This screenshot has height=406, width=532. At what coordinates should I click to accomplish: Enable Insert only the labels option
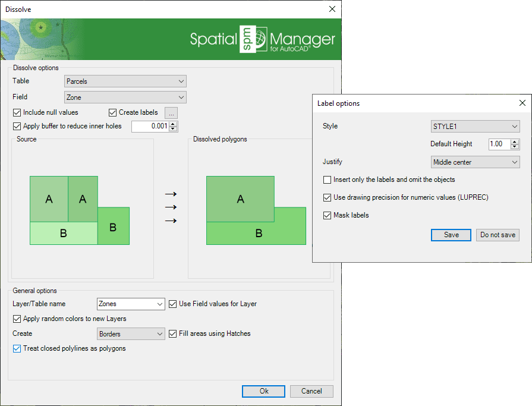tap(326, 180)
